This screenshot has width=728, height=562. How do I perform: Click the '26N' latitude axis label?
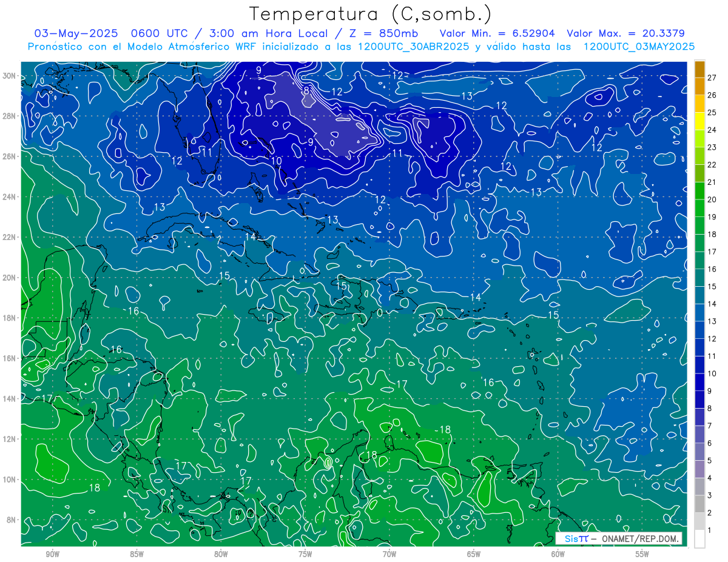coord(10,156)
